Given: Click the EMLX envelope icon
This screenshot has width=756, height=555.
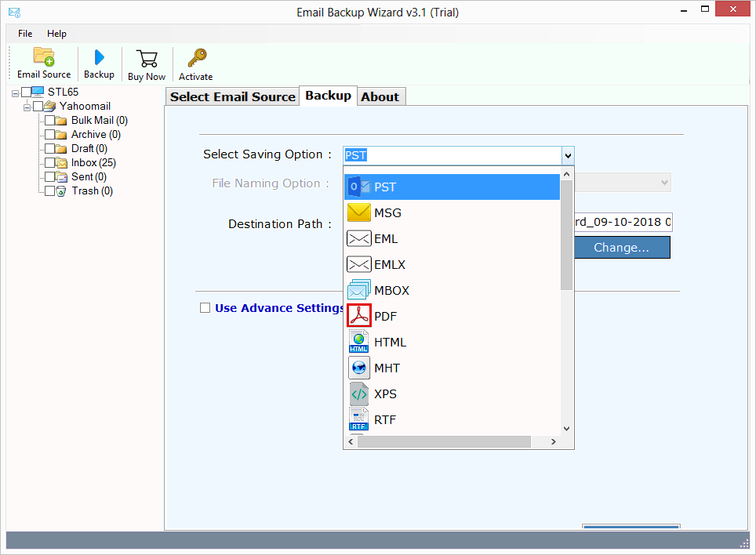Looking at the screenshot, I should (358, 264).
